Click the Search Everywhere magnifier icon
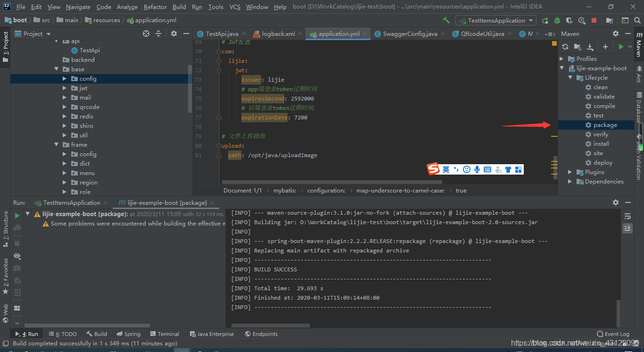This screenshot has width=644, height=352. pyautogui.click(x=637, y=20)
